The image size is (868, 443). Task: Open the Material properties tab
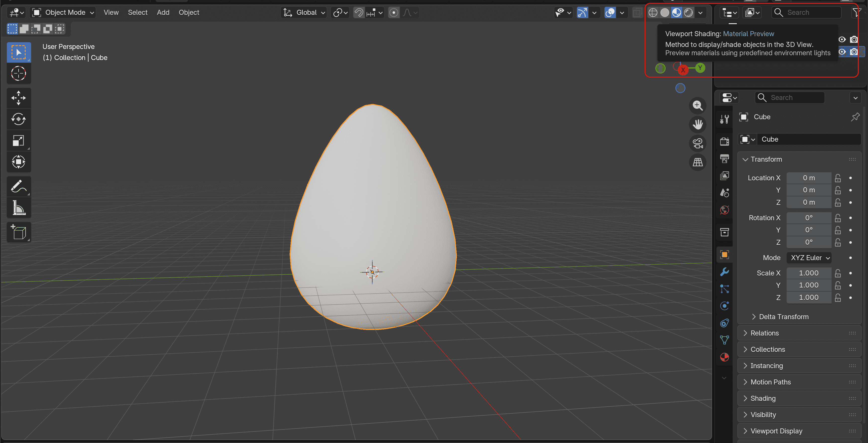coord(724,357)
